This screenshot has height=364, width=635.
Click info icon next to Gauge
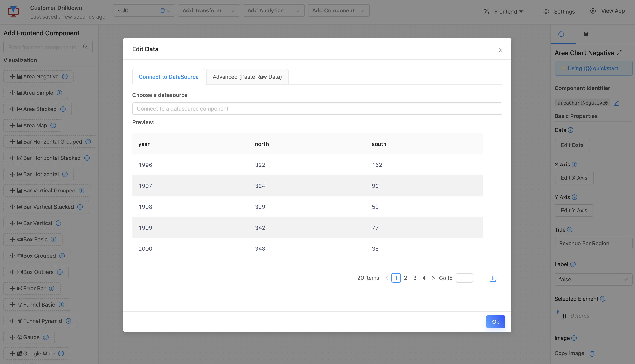(46, 337)
